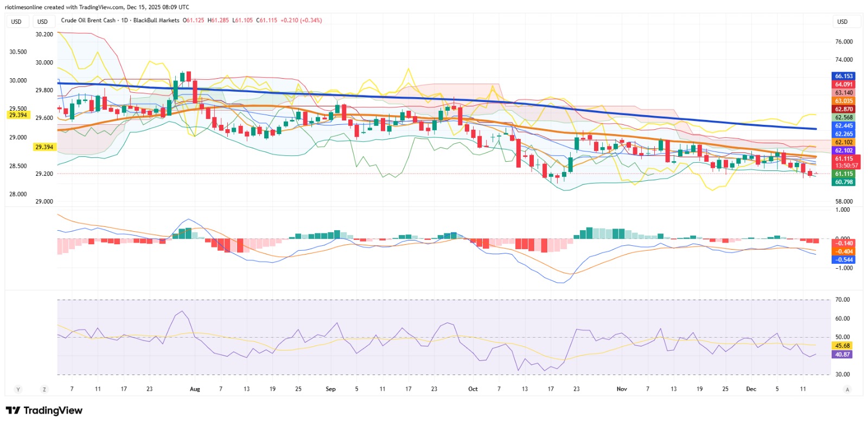Image resolution: width=868 pixels, height=425 pixels.
Task: Click the Dec label on time axis
Action: [x=751, y=389]
